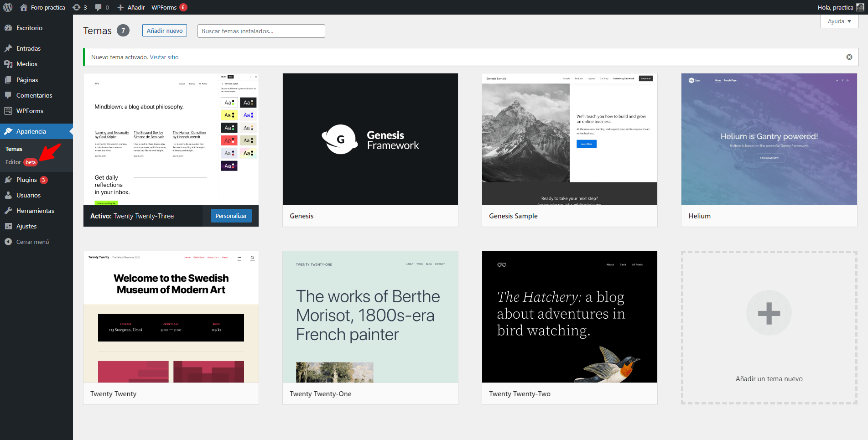Click the Herramientas wrench icon
The height and width of the screenshot is (440, 868).
pos(8,211)
